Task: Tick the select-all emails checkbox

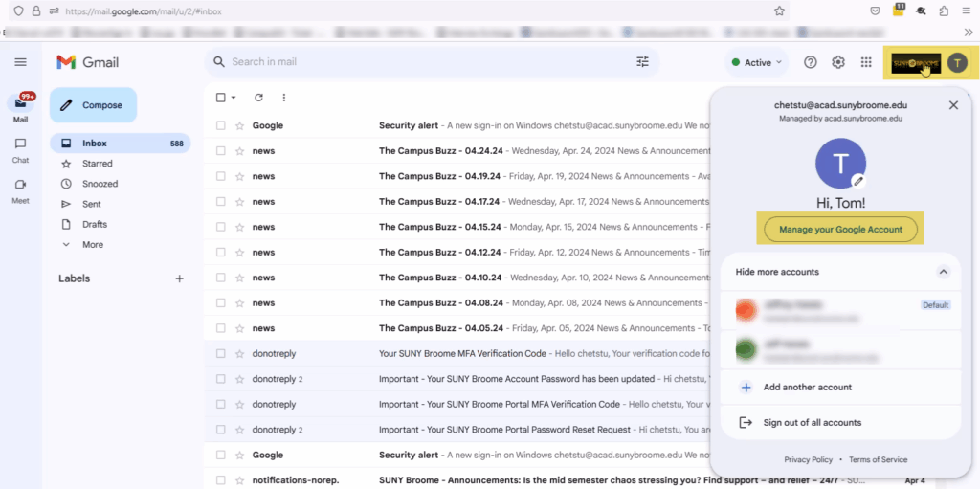Action: coord(221,98)
